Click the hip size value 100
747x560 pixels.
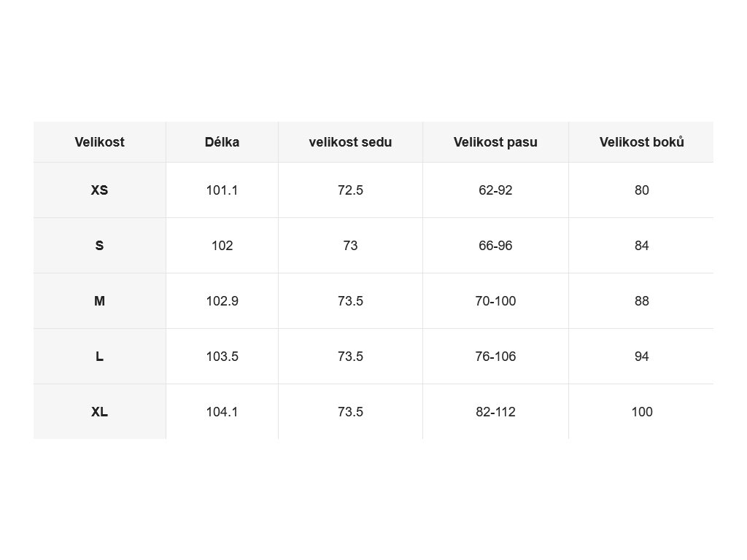point(642,411)
